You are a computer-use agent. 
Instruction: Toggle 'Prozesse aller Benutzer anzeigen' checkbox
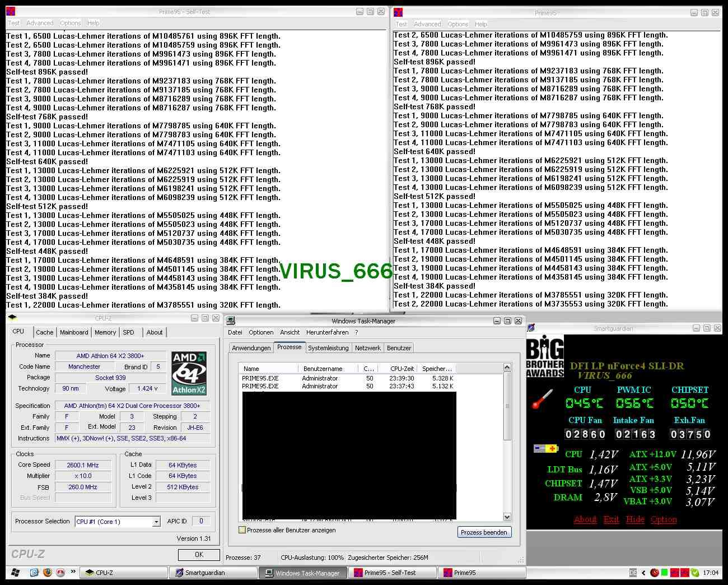coord(242,530)
